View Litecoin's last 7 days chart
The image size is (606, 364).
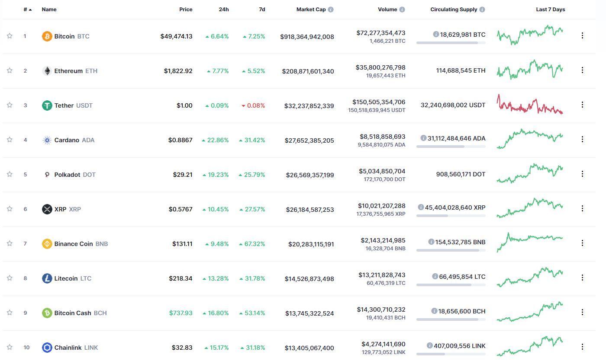coord(530,277)
